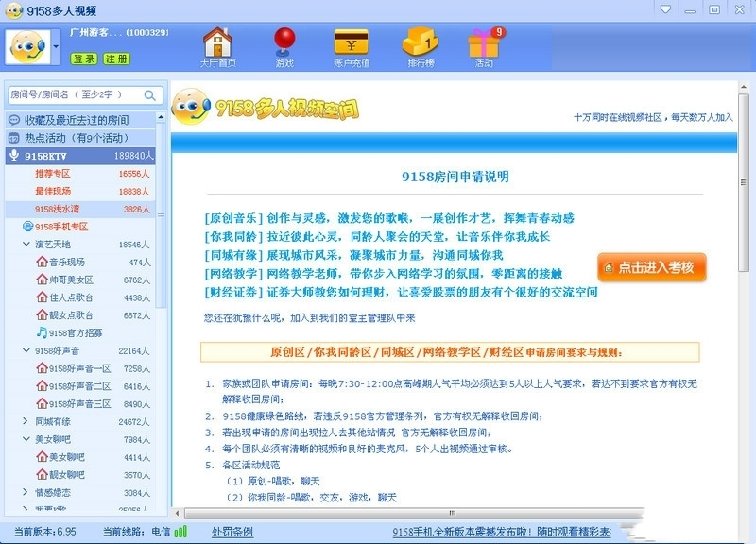
Task: Click the microphone icon beside 9158KTV
Action: [14, 155]
